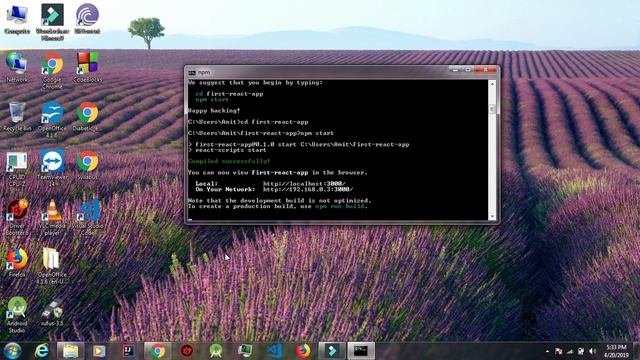
Task: Open the Diabetics Chrome shortcut
Action: [x=87, y=116]
